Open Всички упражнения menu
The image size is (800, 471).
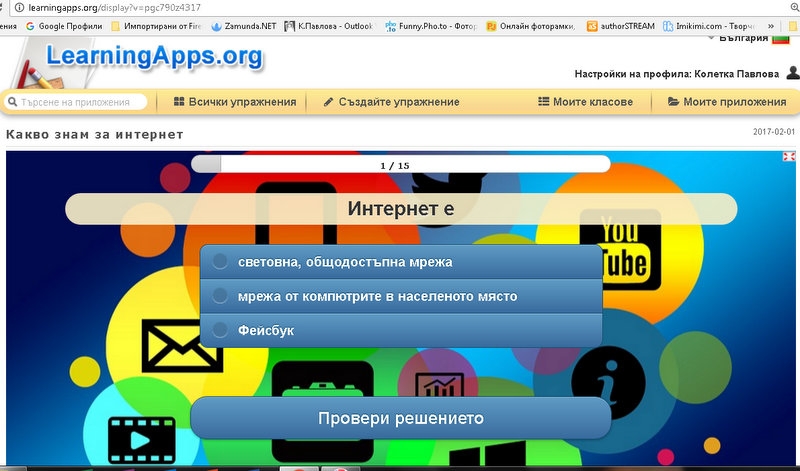[235, 102]
